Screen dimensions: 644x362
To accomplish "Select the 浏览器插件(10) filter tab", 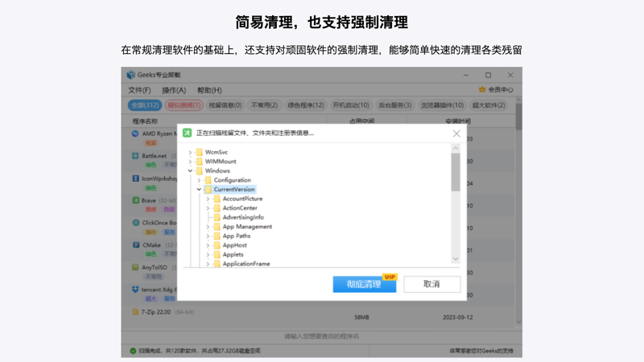I will [x=442, y=105].
